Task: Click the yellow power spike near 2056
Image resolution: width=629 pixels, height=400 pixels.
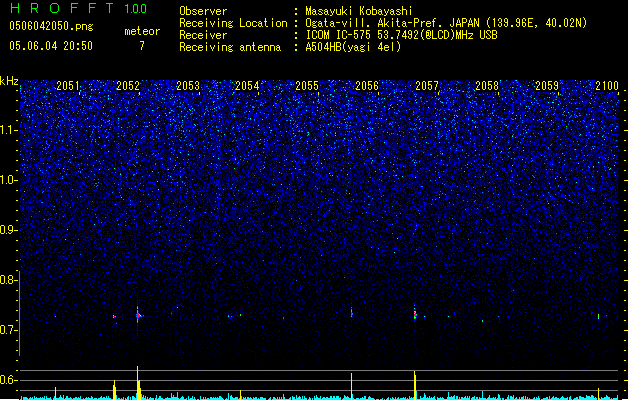Action: coord(352,386)
